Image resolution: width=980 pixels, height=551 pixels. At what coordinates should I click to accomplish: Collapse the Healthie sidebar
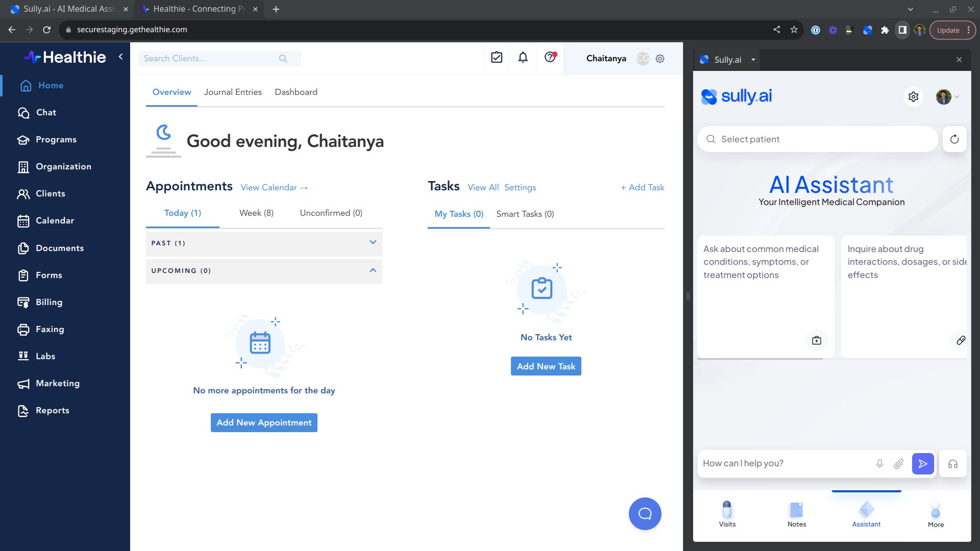pyautogui.click(x=121, y=57)
